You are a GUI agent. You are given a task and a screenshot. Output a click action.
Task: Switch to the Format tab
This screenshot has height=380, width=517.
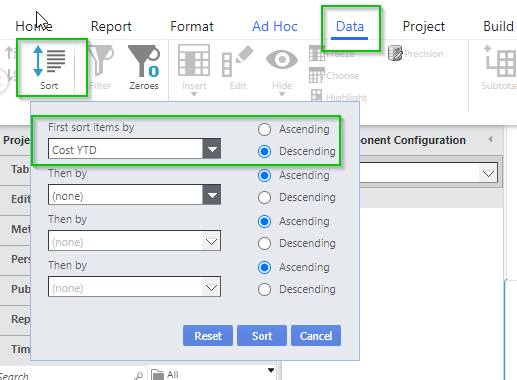(x=192, y=26)
